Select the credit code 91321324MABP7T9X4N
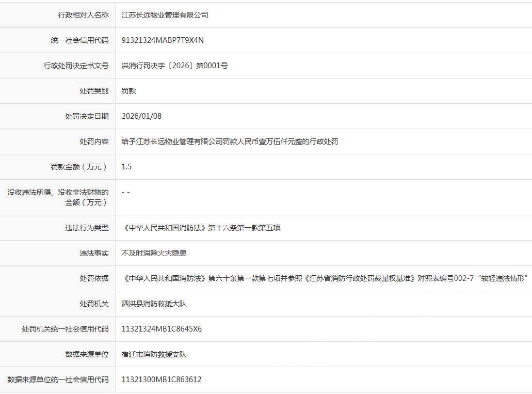 (160, 40)
